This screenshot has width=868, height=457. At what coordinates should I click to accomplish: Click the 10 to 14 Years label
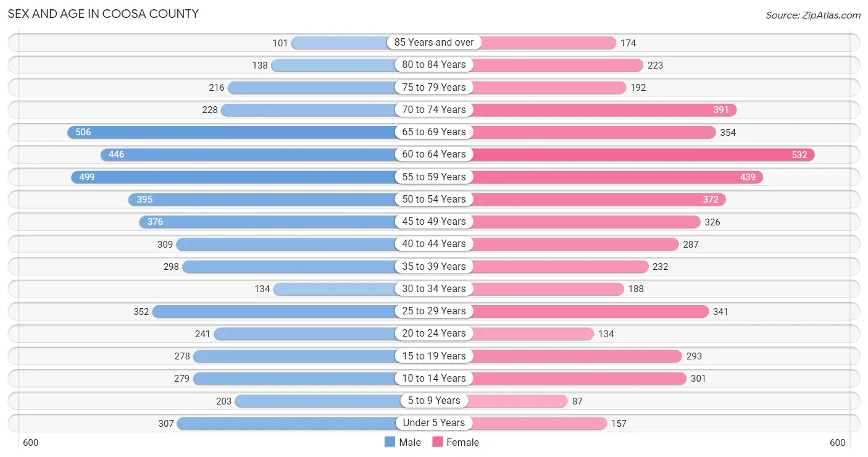[434, 378]
